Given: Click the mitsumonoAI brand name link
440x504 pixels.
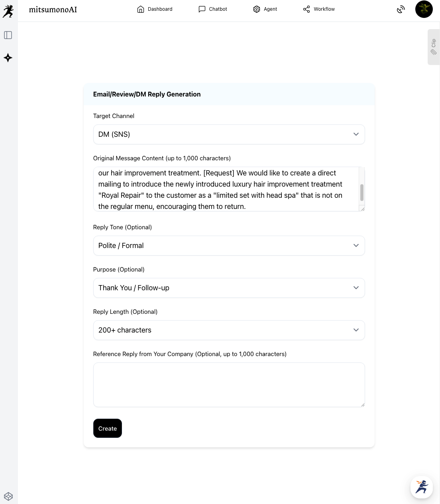Looking at the screenshot, I should click(53, 9).
